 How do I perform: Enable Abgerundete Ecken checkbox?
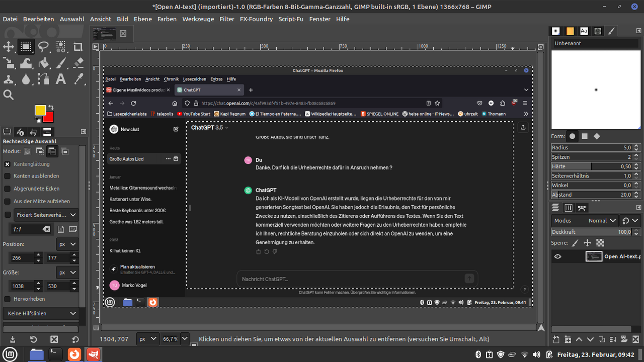(8, 189)
